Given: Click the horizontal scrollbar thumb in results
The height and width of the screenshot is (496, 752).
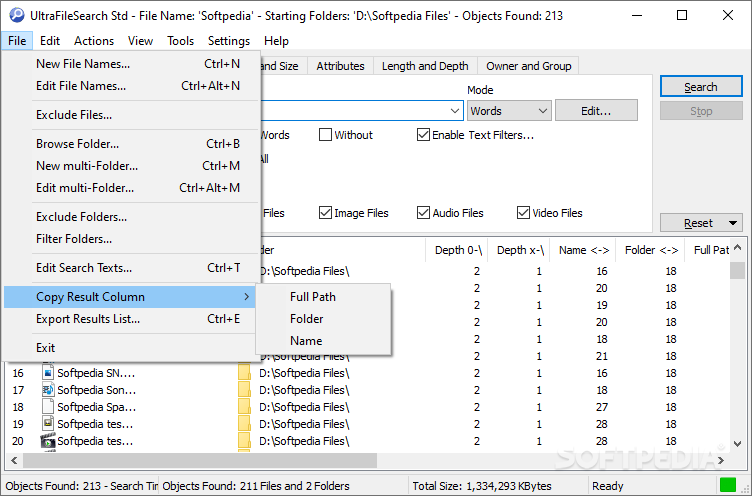Looking at the screenshot, I should (200, 461).
